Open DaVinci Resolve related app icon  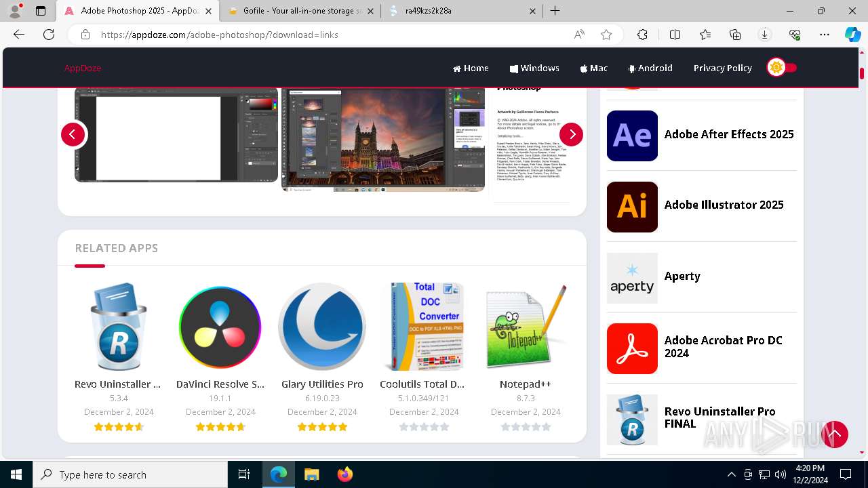220,327
